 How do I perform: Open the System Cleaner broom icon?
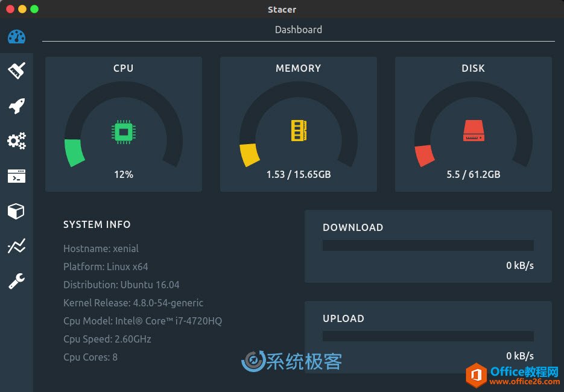(16, 71)
